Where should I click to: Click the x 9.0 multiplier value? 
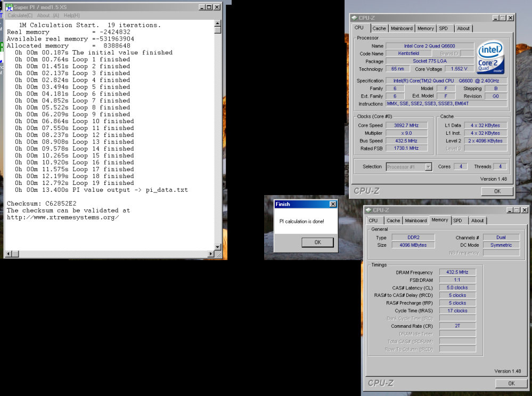[406, 133]
